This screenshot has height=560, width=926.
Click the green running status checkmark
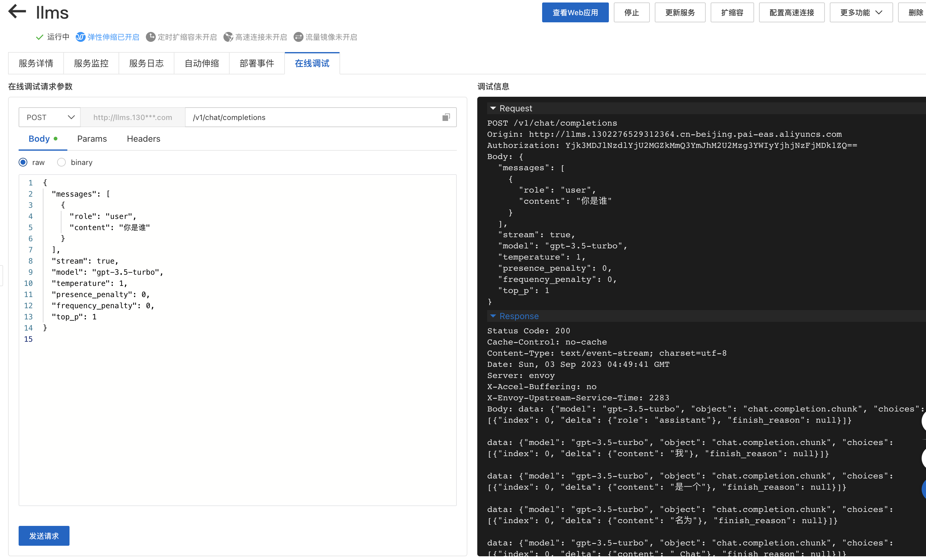tap(39, 37)
